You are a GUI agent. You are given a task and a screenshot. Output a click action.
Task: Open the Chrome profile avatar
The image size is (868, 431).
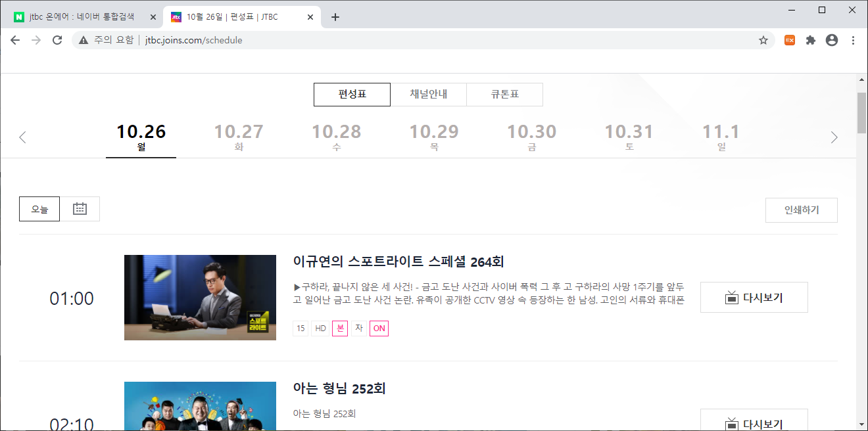coord(832,40)
